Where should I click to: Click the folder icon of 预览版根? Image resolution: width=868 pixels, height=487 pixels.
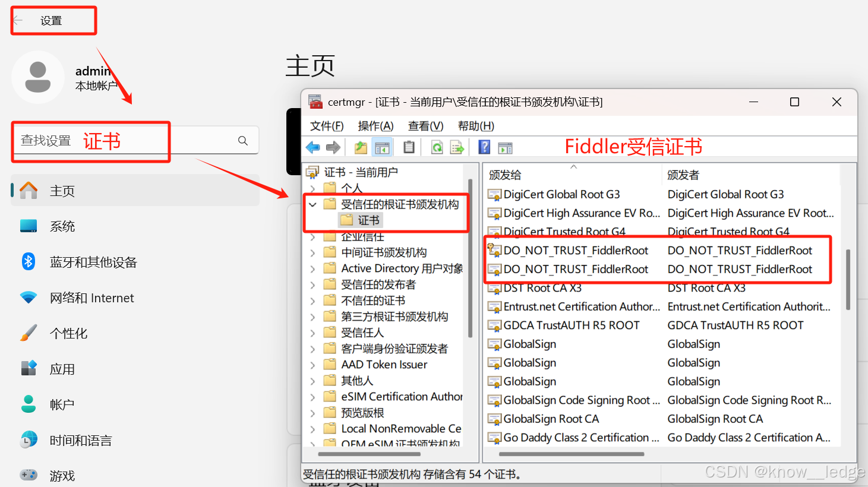click(x=330, y=412)
